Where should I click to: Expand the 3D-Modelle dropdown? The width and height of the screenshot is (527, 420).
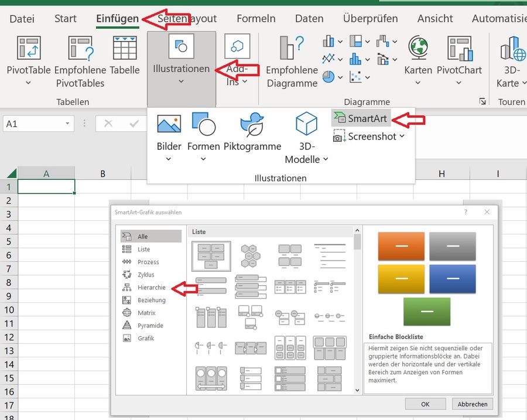pyautogui.click(x=326, y=159)
